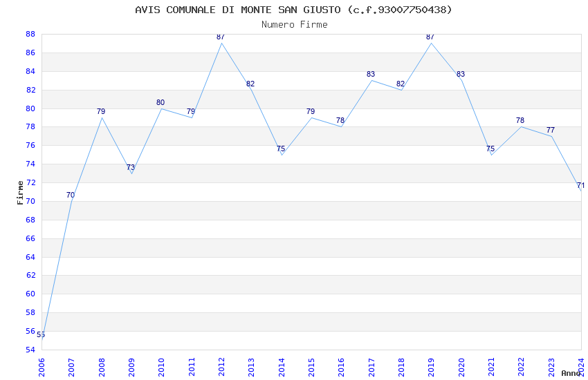Select the 2016 year label
The height and width of the screenshot is (380, 588).
pos(341,368)
